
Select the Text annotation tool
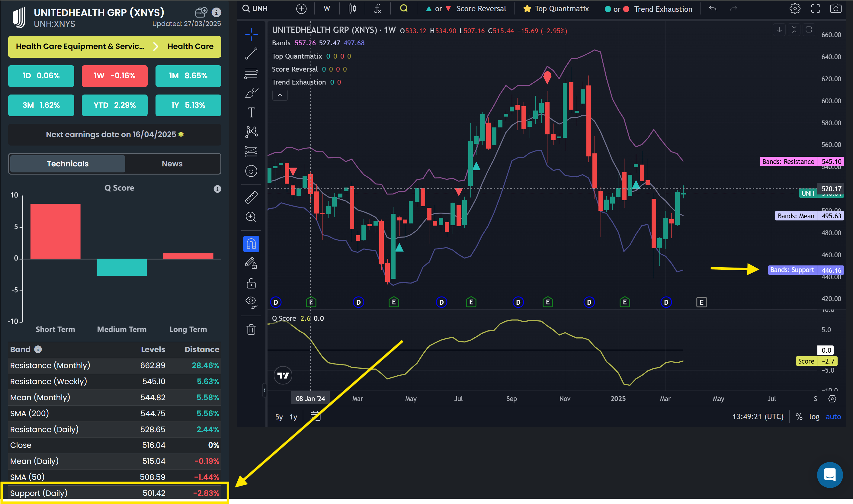[251, 112]
